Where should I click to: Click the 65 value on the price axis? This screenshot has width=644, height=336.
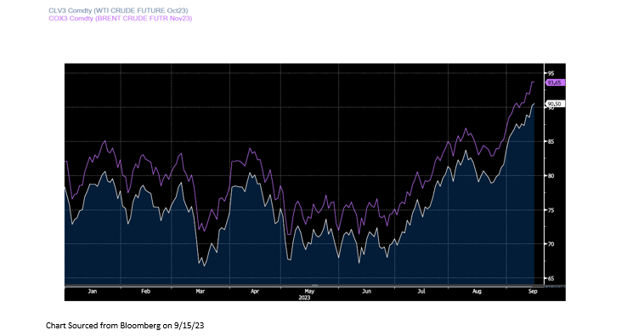[551, 278]
